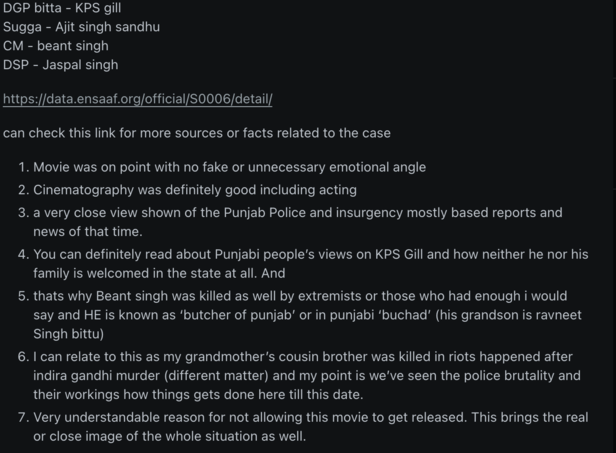Click the 'can check this link' sentence
Image resolution: width=616 pixels, height=453 pixels.
[x=197, y=133]
